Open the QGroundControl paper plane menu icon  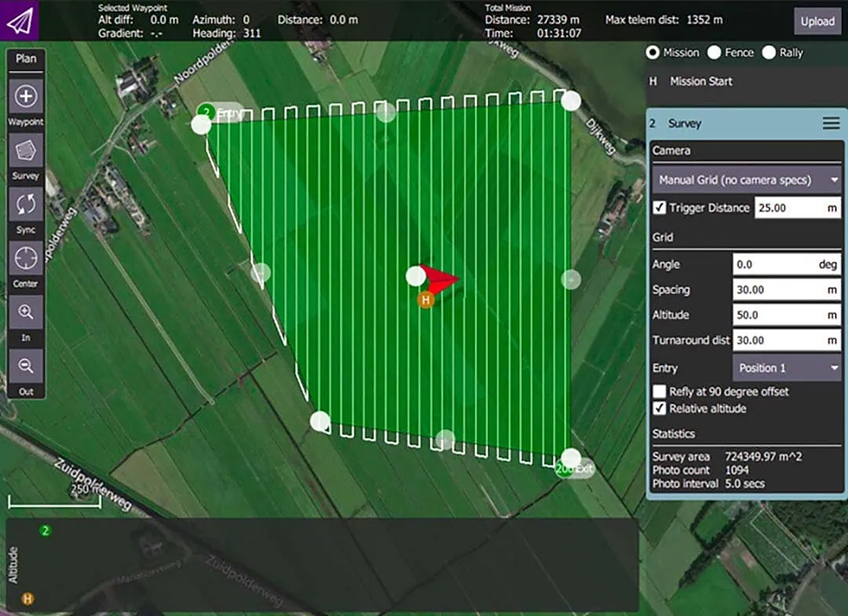19,20
